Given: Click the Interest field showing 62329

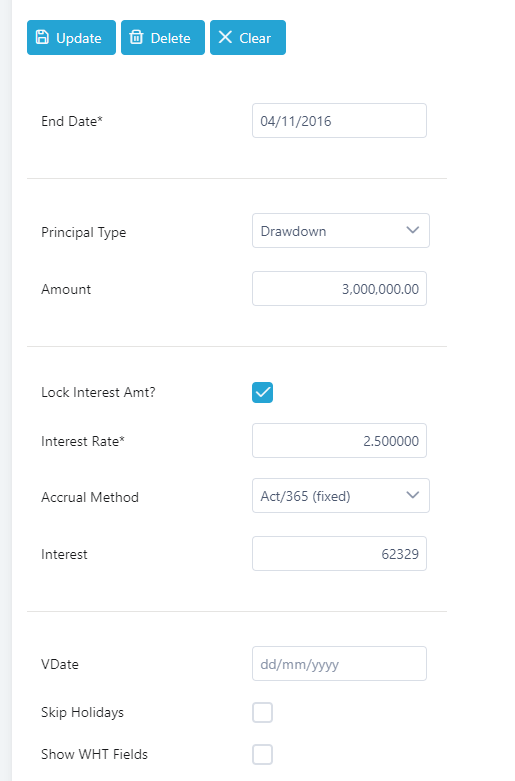Looking at the screenshot, I should [x=339, y=553].
